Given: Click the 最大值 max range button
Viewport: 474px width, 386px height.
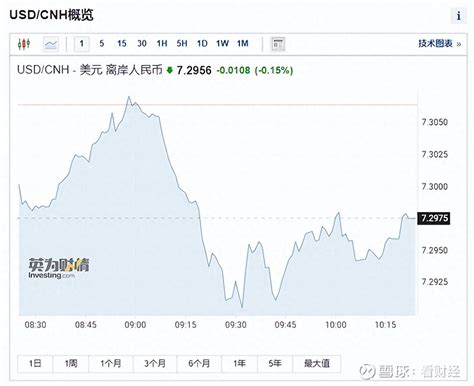Looking at the screenshot, I should point(317,364).
